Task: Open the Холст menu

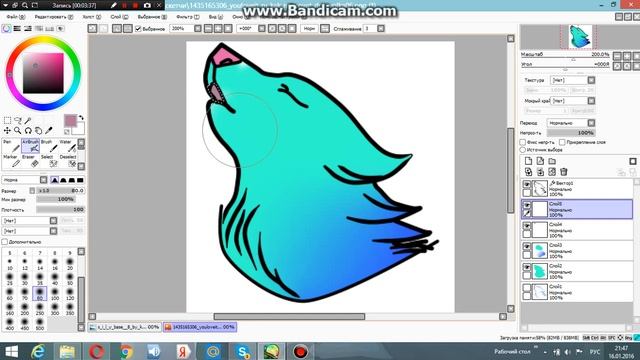Action: [91, 17]
